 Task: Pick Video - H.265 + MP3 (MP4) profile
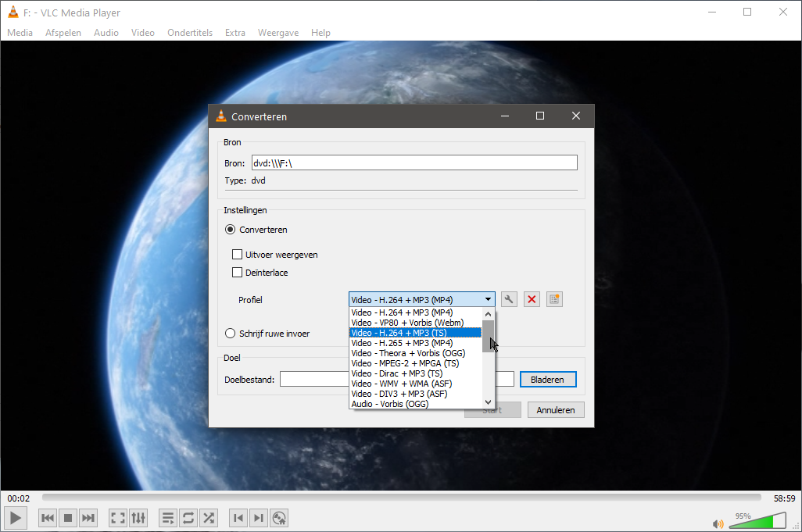tap(415, 343)
